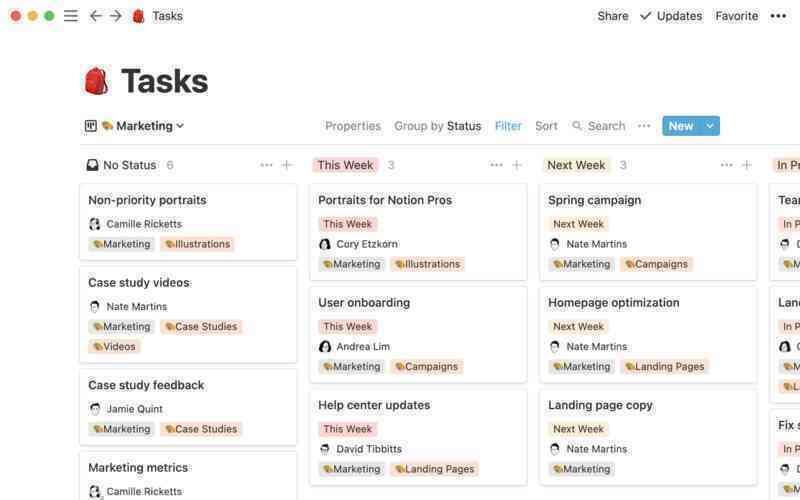Open the Sort menu
This screenshot has height=500, width=800.
pos(546,126)
